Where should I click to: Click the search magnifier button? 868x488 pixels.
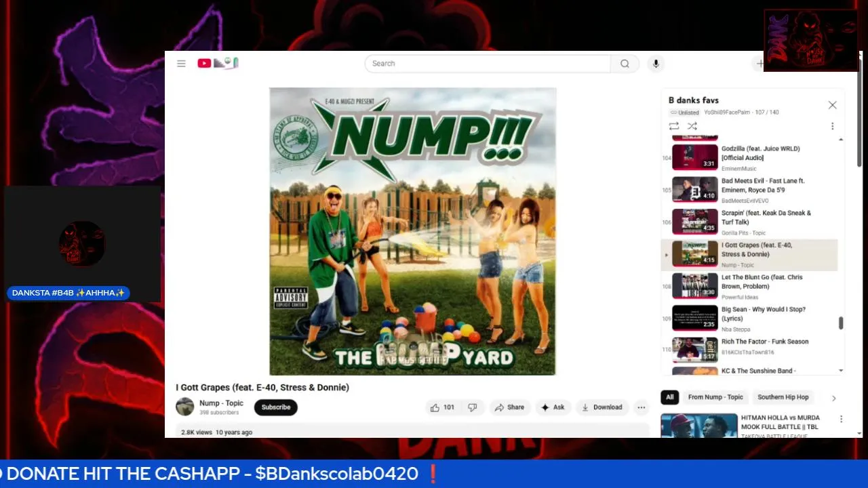[625, 64]
